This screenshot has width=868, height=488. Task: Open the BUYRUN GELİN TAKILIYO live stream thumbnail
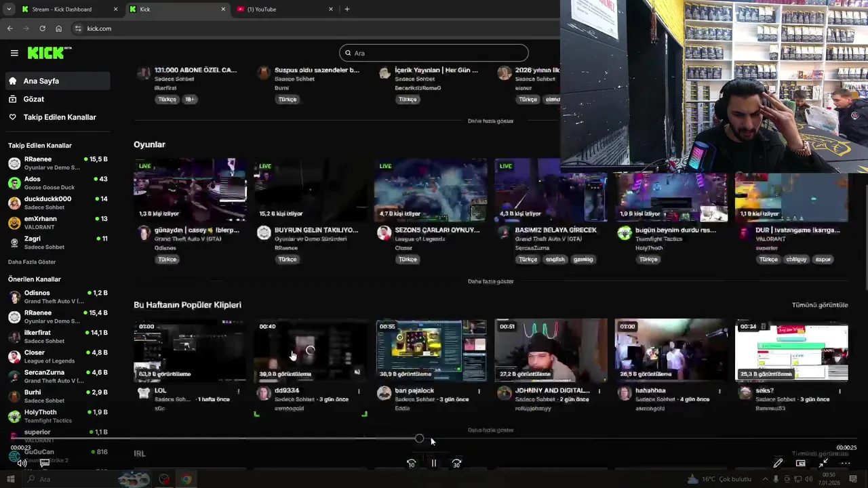coord(310,190)
